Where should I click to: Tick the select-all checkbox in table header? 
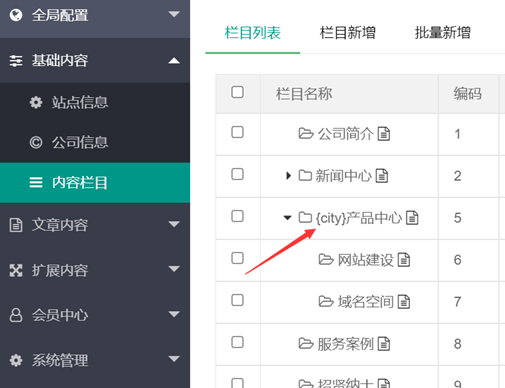point(237,92)
